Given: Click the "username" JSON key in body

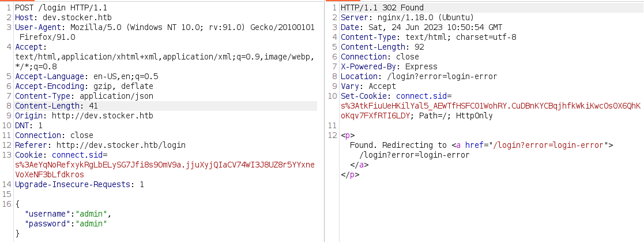Looking at the screenshot, I should point(47,214).
